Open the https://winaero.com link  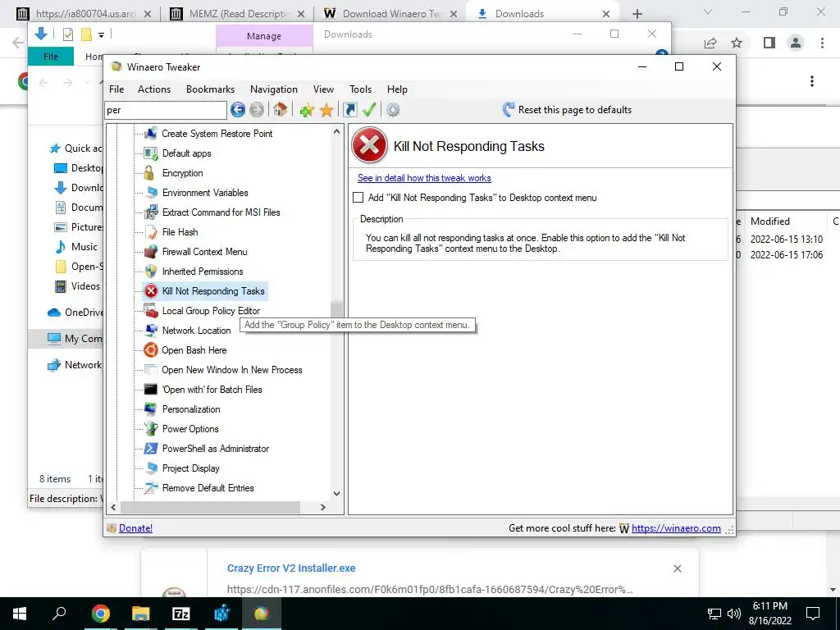(676, 528)
